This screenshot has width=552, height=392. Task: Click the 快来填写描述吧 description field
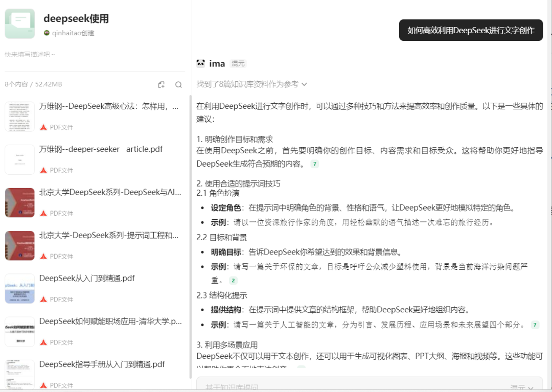click(x=30, y=55)
